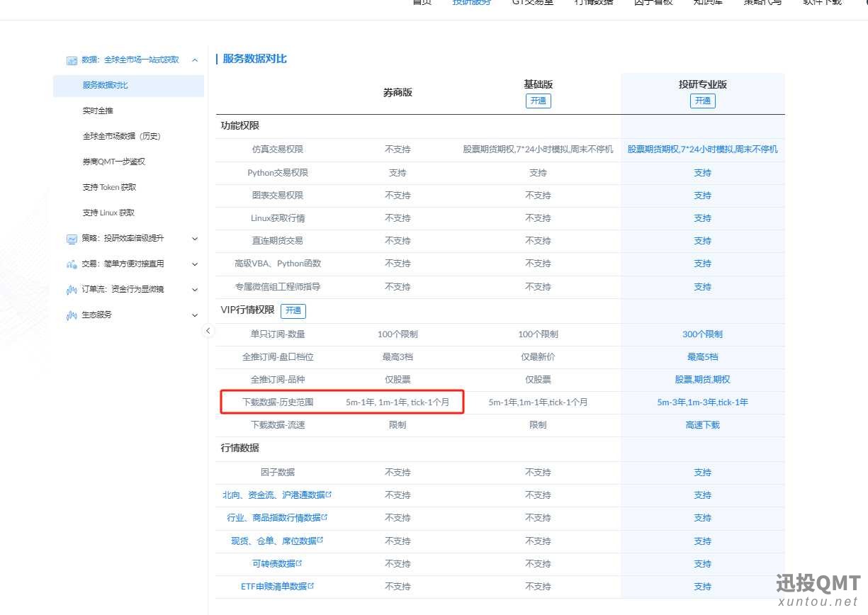Select the 直连期货交易 row label
Screen dimensions: 868x615
point(278,240)
